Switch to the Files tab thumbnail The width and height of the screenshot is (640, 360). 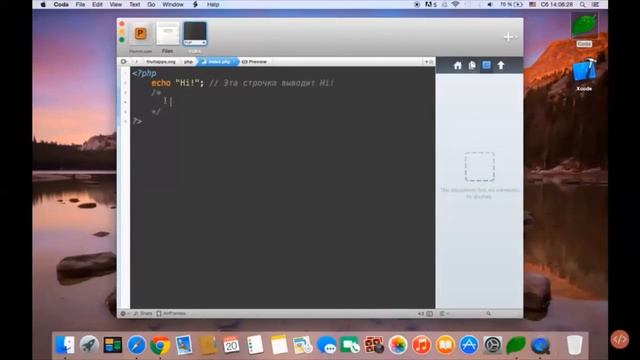point(168,33)
